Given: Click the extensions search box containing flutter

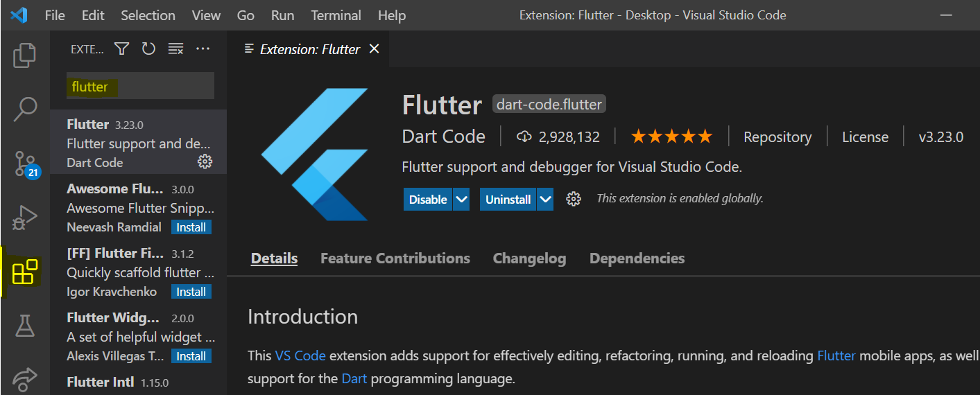Looking at the screenshot, I should pyautogui.click(x=140, y=86).
